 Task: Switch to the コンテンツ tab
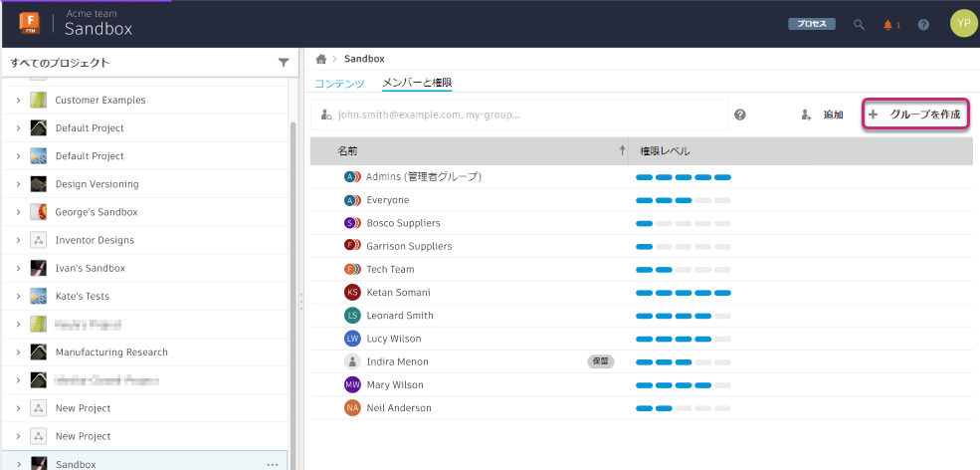(339, 84)
